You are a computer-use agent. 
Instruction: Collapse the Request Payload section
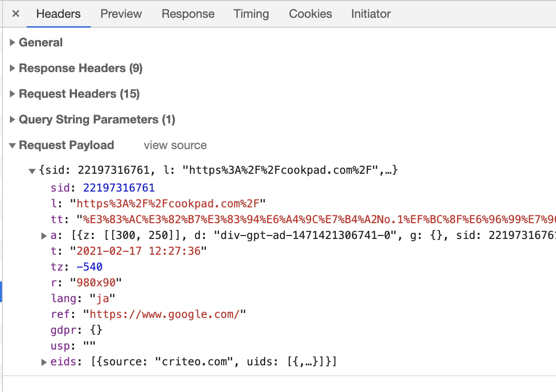[x=12, y=145]
